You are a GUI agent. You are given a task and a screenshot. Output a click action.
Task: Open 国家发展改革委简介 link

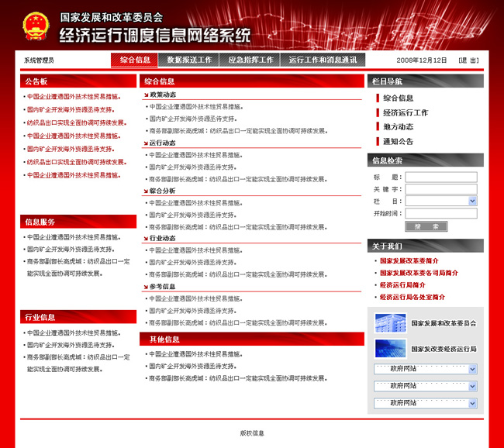coord(409,261)
